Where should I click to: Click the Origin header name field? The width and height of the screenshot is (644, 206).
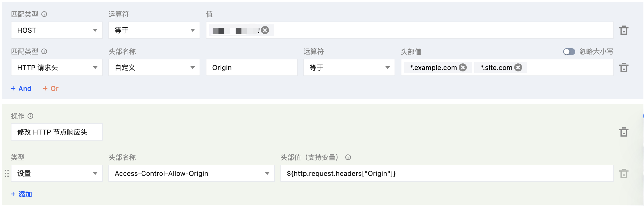pos(251,68)
